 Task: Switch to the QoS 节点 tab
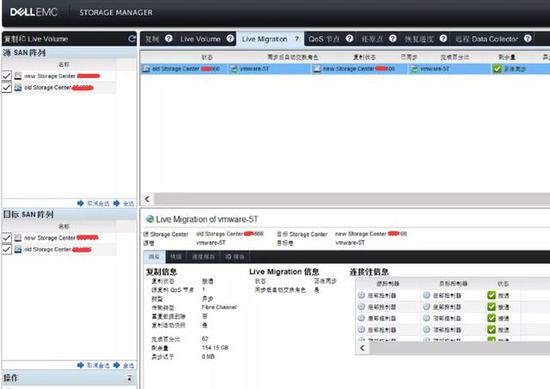pyautogui.click(x=324, y=39)
